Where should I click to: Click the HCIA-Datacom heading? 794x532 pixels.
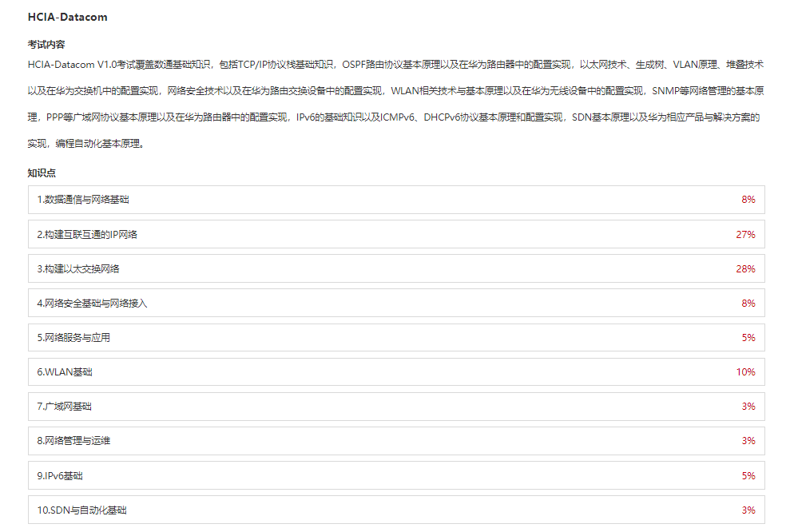(67, 18)
